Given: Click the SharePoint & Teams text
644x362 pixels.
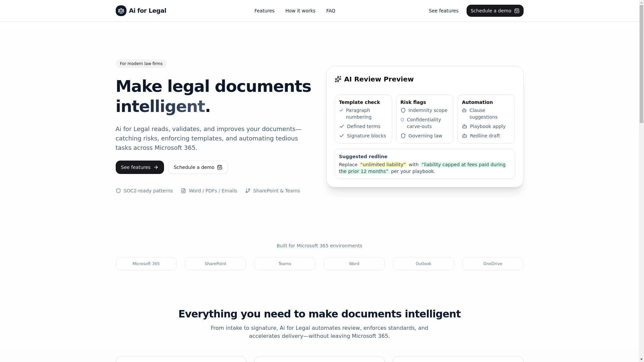Looking at the screenshot, I should pyautogui.click(x=277, y=191).
